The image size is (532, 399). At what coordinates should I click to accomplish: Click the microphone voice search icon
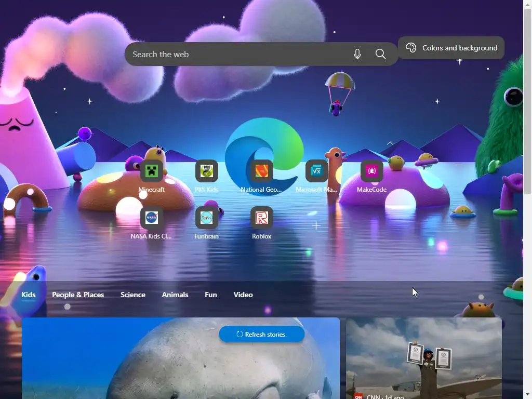(x=357, y=54)
